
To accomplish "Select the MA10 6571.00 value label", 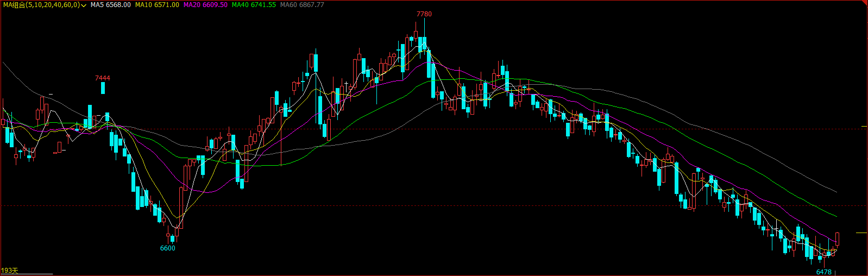I will pyautogui.click(x=157, y=5).
